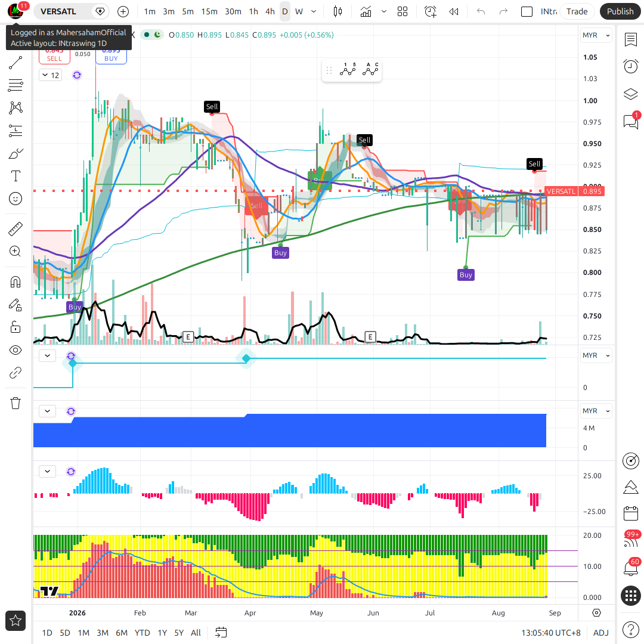
Task: Select the trend line drawing tool
Action: tap(15, 63)
